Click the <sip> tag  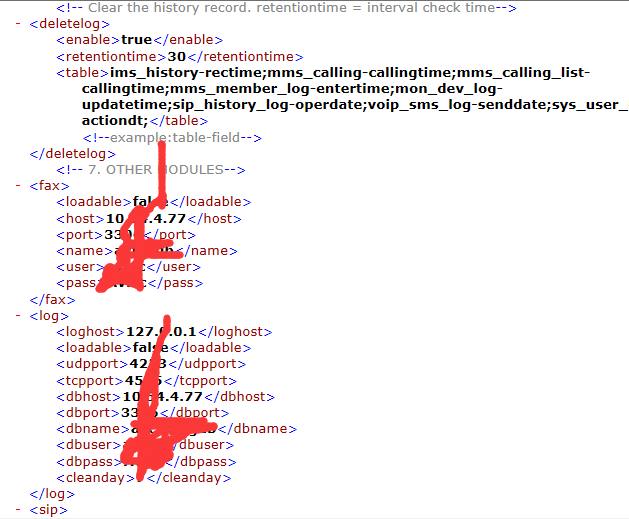pyautogui.click(x=49, y=510)
